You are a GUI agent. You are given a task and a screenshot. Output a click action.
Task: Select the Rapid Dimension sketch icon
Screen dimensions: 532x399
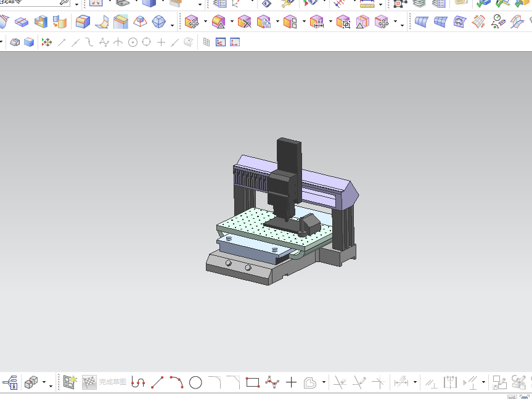(x=401, y=382)
